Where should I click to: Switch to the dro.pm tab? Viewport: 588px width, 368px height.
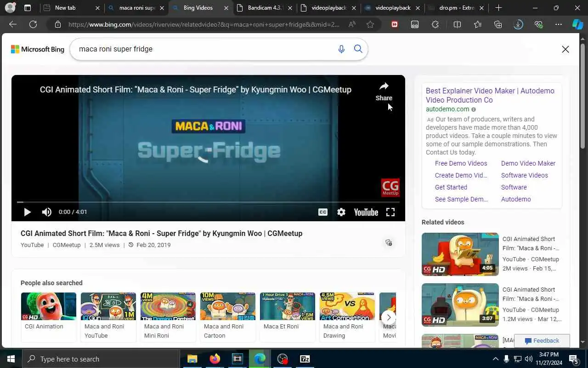(x=457, y=8)
